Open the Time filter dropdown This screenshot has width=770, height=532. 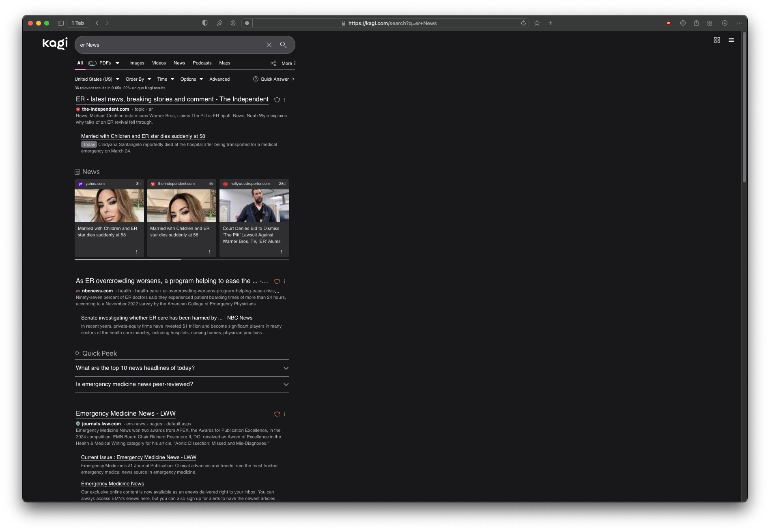click(165, 79)
